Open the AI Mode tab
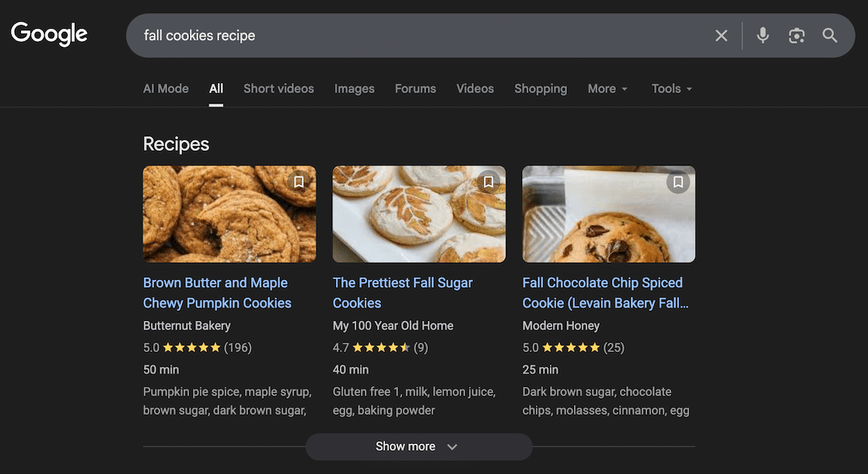The width and height of the screenshot is (868, 474). [x=166, y=89]
